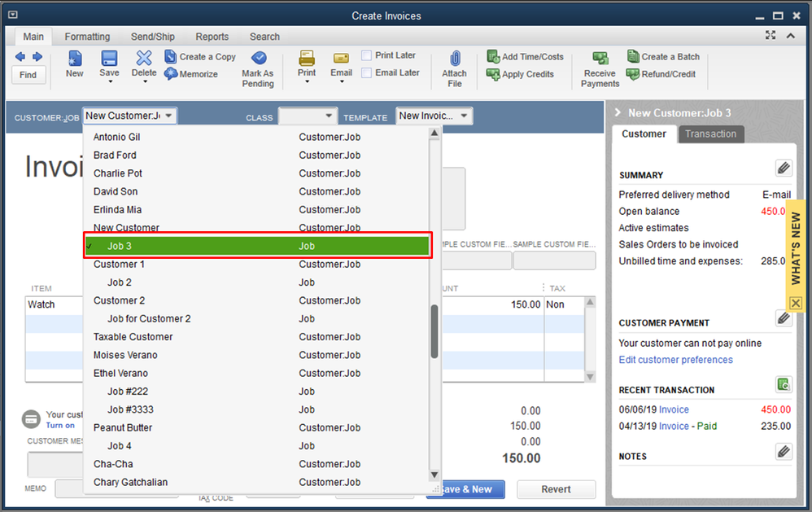Click the Print icon
Screen dimensions: 812x512
tap(307, 58)
